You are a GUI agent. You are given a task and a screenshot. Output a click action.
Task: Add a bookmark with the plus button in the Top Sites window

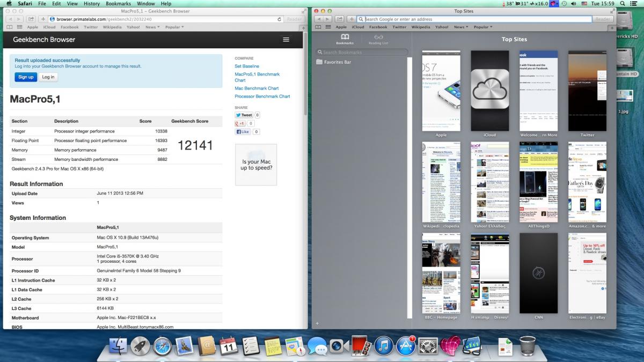(352, 19)
